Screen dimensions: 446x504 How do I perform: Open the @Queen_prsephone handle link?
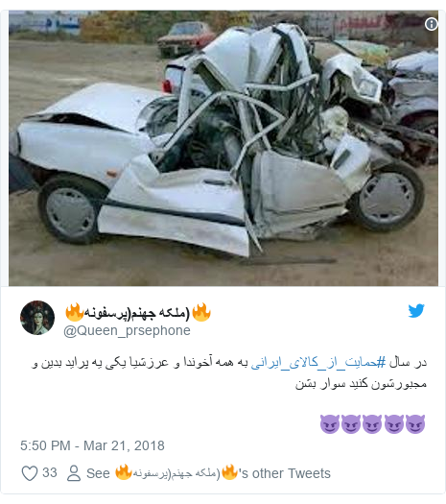[x=127, y=331]
